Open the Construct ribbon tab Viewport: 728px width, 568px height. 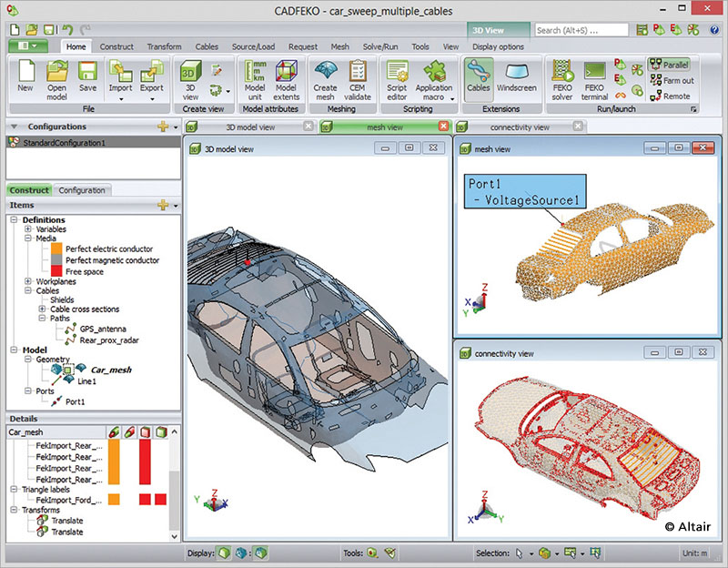(x=116, y=46)
